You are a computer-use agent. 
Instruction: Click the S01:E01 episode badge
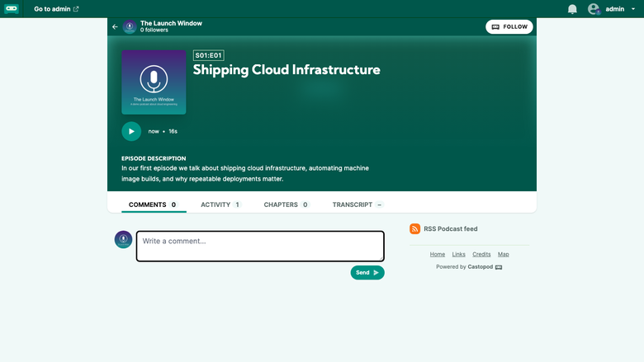point(209,55)
